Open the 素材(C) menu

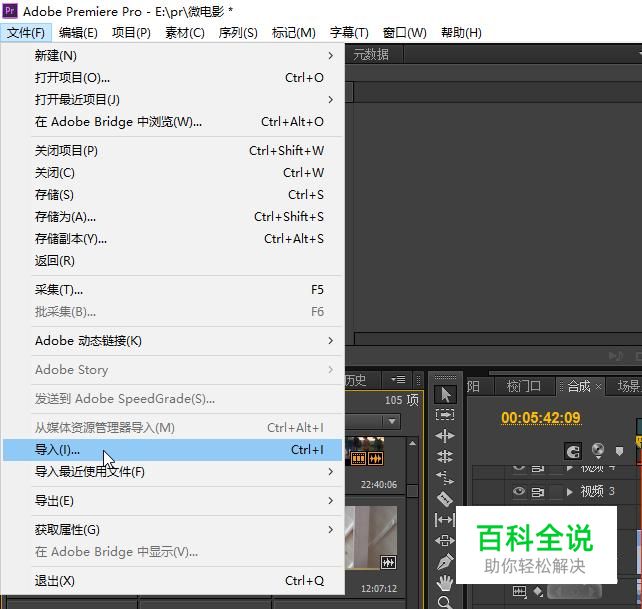(x=185, y=33)
